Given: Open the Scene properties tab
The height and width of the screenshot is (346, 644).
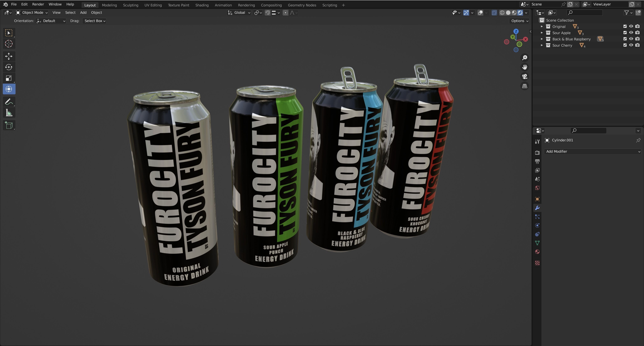Looking at the screenshot, I should (x=537, y=179).
